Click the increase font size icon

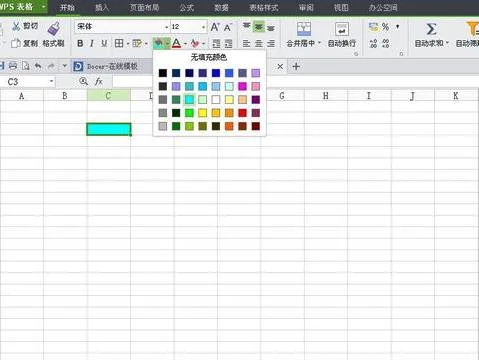[215, 27]
